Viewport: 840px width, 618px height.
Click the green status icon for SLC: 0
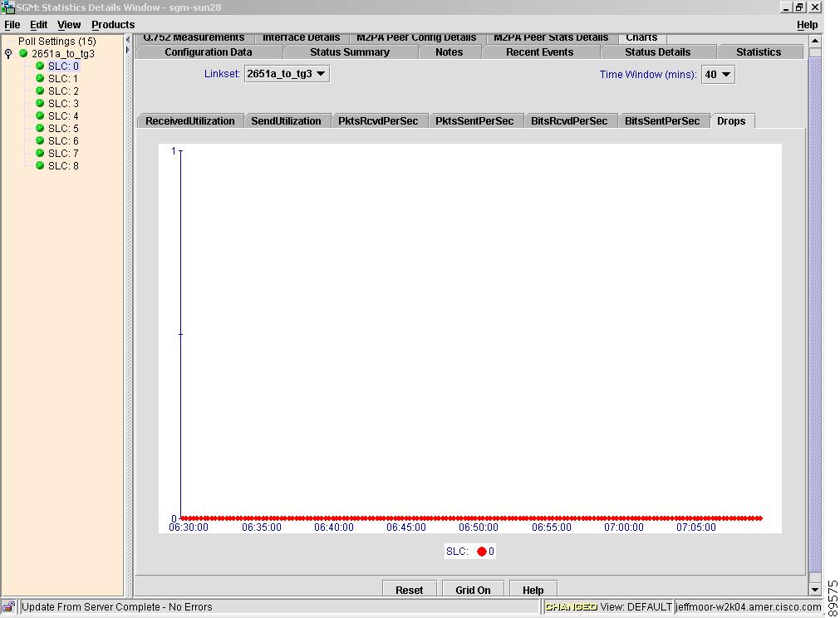40,66
